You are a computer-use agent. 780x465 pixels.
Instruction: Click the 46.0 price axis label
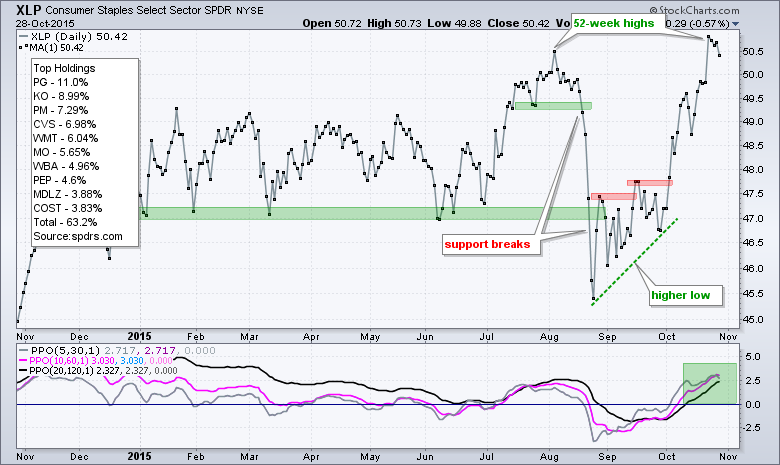pyautogui.click(x=753, y=269)
